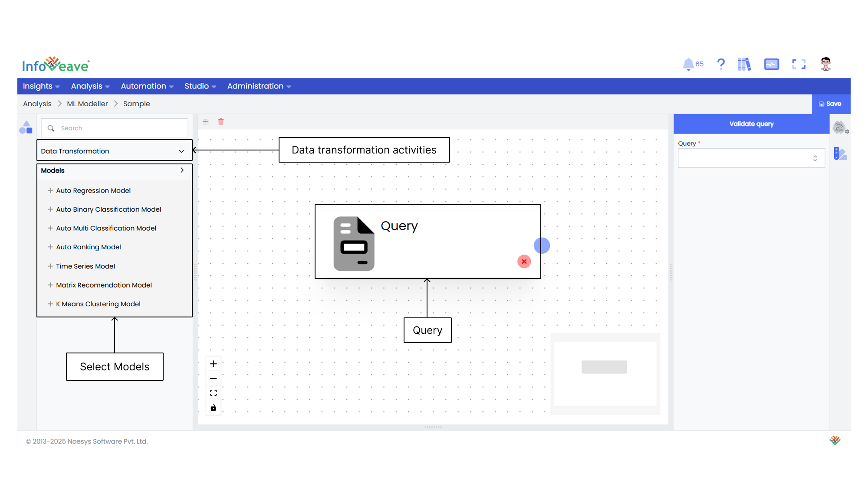Open the ML brain settings side icon
Image resolution: width=868 pixels, height=503 pixels.
pyautogui.click(x=841, y=127)
